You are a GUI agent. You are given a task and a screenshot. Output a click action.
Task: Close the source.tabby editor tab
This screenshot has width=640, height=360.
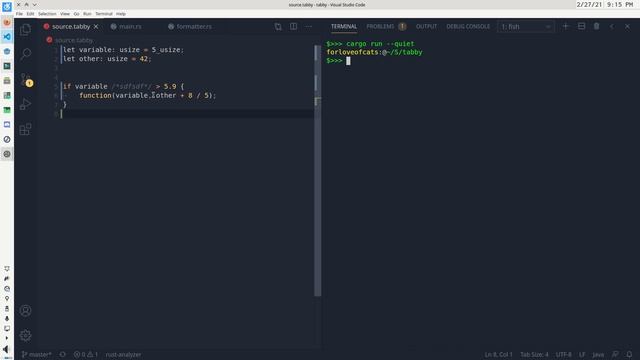pos(96,27)
